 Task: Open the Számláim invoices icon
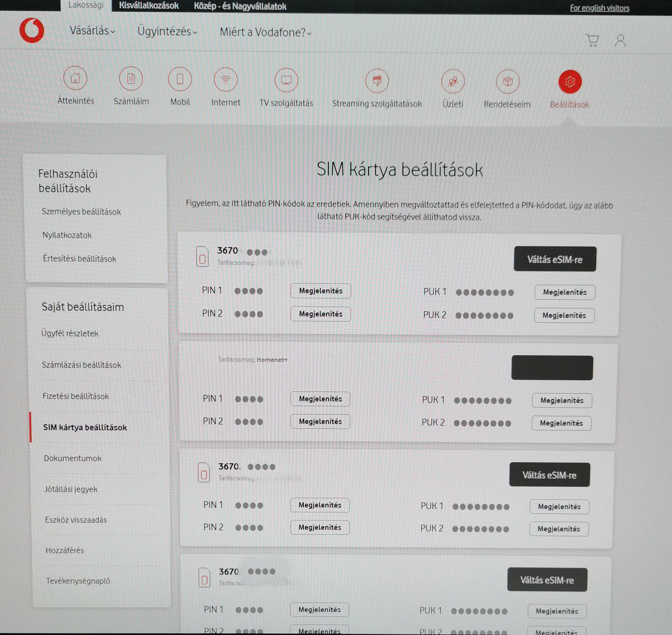pyautogui.click(x=131, y=79)
